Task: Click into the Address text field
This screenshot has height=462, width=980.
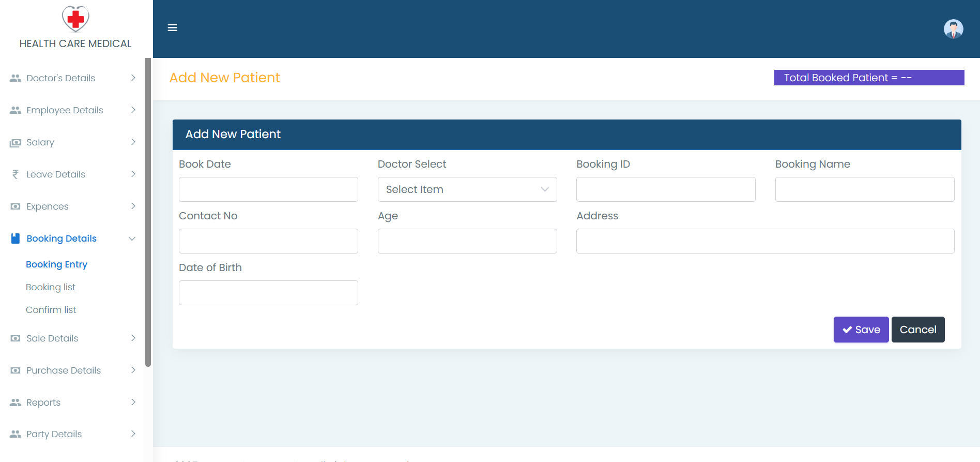Action: pos(765,241)
